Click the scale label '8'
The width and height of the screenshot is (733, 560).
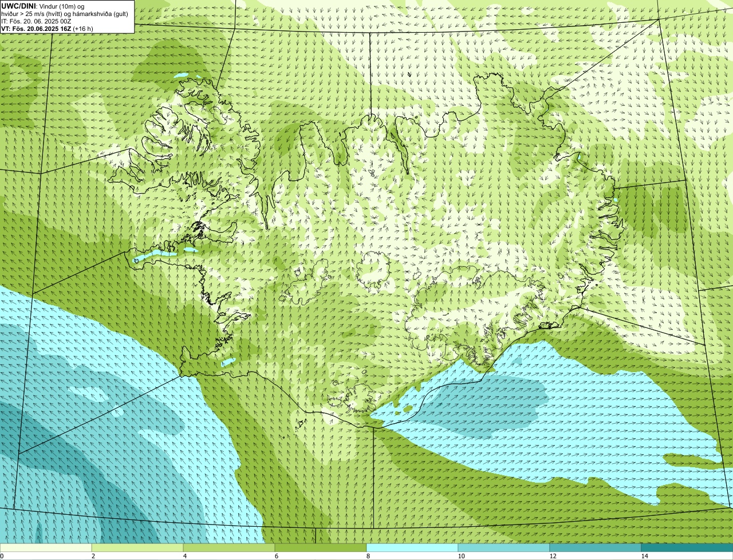(368, 556)
